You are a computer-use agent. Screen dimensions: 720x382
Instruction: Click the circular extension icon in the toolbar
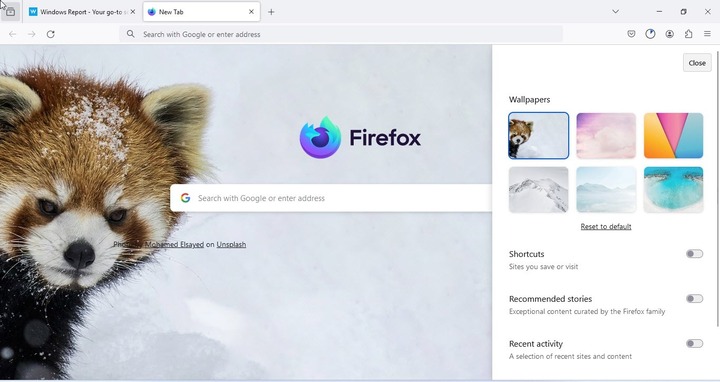point(650,34)
